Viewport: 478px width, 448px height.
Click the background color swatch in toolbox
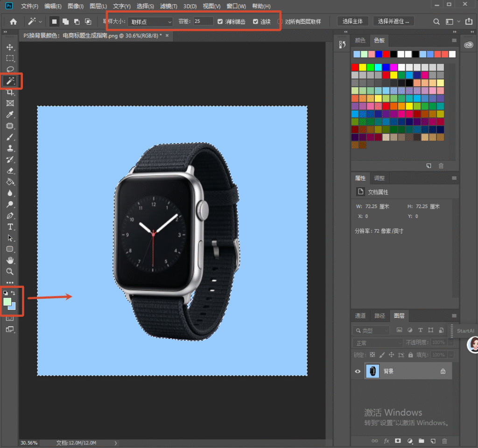point(13,307)
